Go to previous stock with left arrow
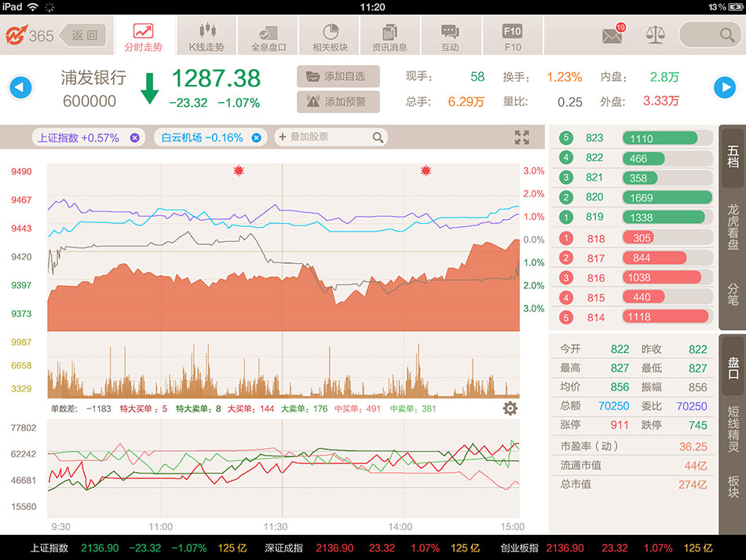 pos(20,87)
